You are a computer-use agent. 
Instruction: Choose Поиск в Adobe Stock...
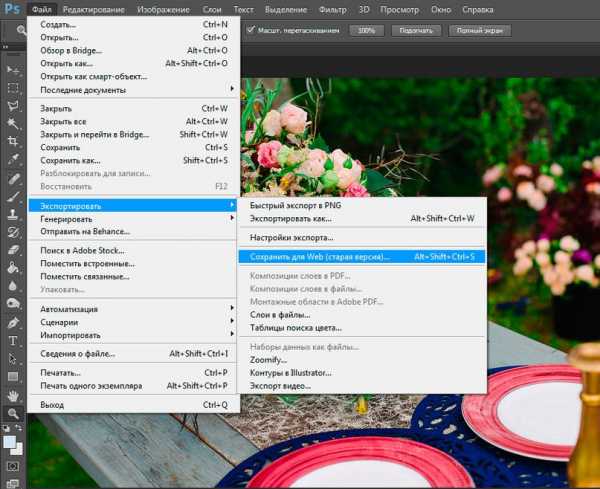click(133, 250)
